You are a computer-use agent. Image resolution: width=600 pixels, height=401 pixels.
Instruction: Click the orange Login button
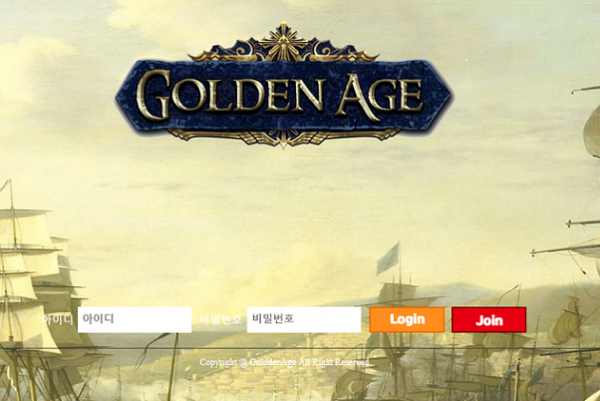click(407, 319)
